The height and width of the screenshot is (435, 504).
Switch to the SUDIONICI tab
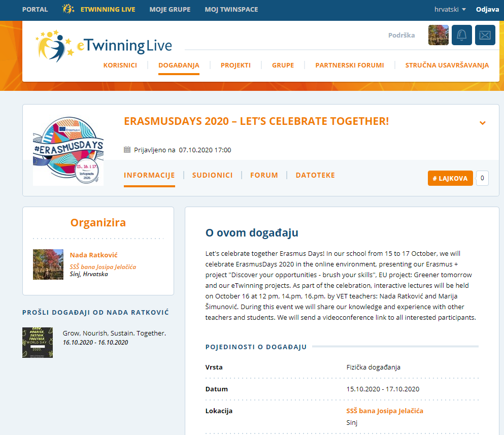213,175
